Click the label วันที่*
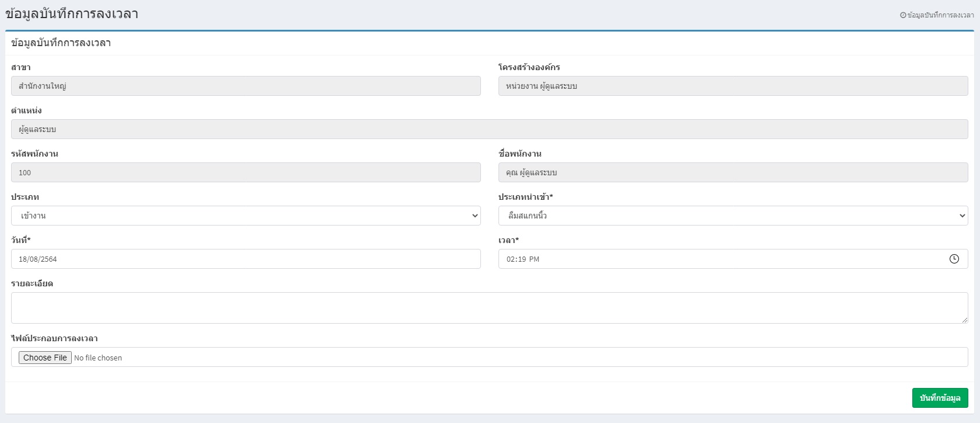980x423 pixels. click(21, 240)
